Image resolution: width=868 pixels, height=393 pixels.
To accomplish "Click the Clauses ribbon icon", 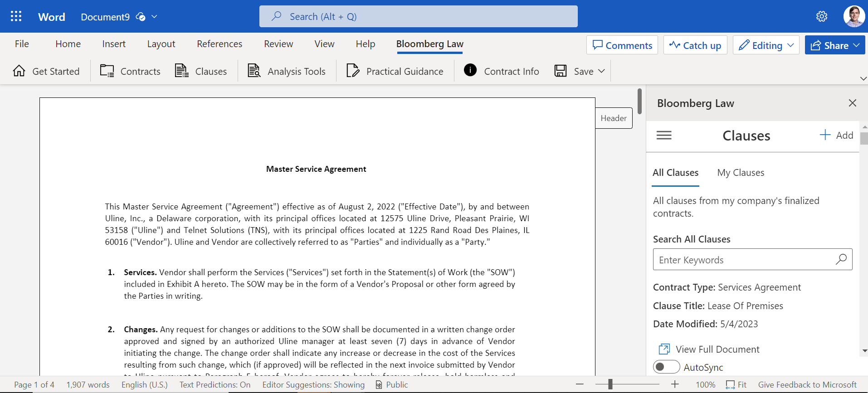I will 182,71.
